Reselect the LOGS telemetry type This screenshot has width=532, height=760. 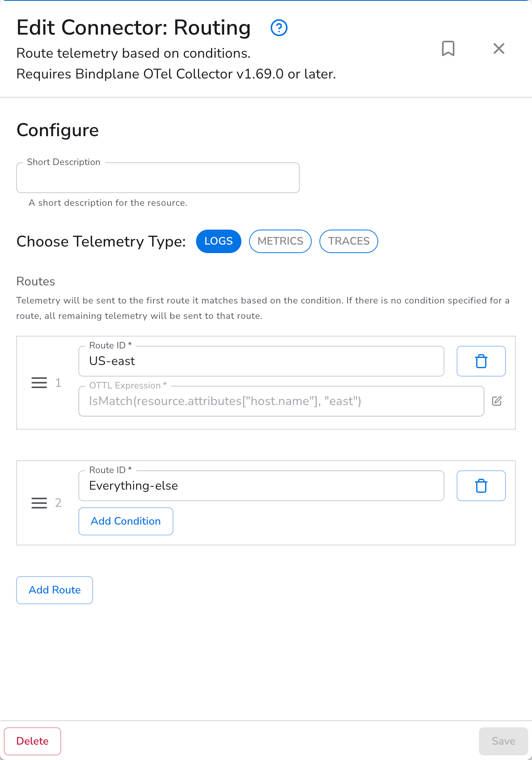click(x=218, y=241)
